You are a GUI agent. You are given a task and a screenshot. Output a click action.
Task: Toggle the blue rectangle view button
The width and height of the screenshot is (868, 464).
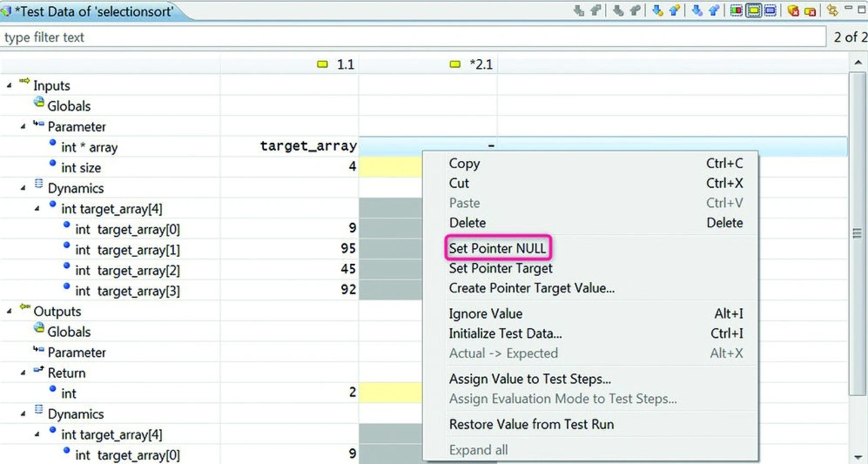[770, 11]
